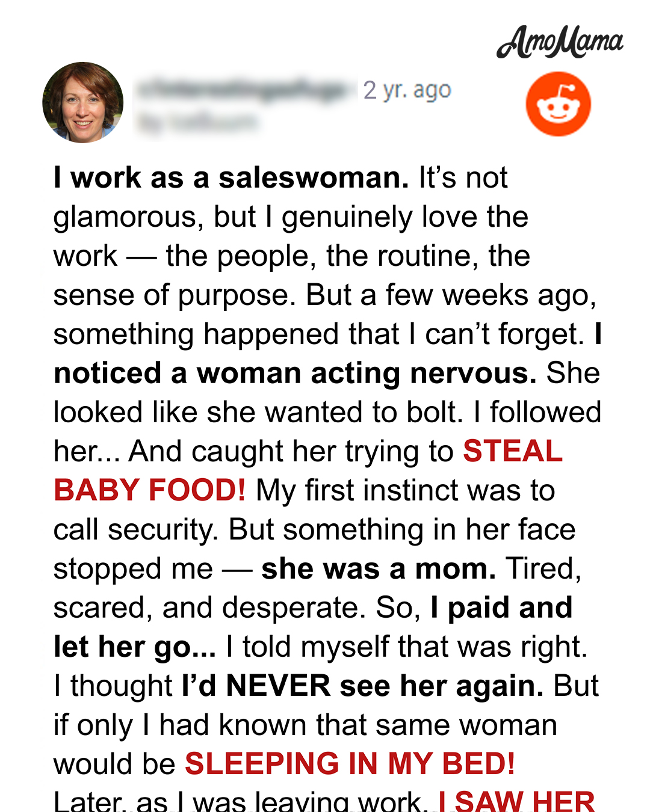Image resolution: width=650 pixels, height=812 pixels.
Task: View the poster's round profile photo
Action: click(83, 102)
